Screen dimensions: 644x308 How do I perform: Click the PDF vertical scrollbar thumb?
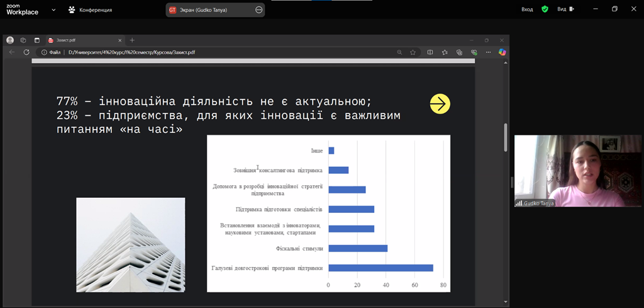(506, 137)
